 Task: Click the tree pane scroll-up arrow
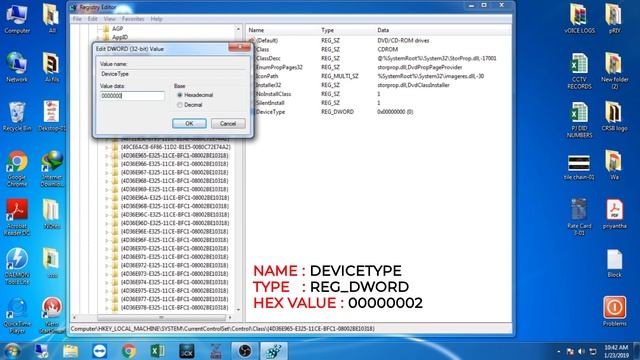(238, 29)
